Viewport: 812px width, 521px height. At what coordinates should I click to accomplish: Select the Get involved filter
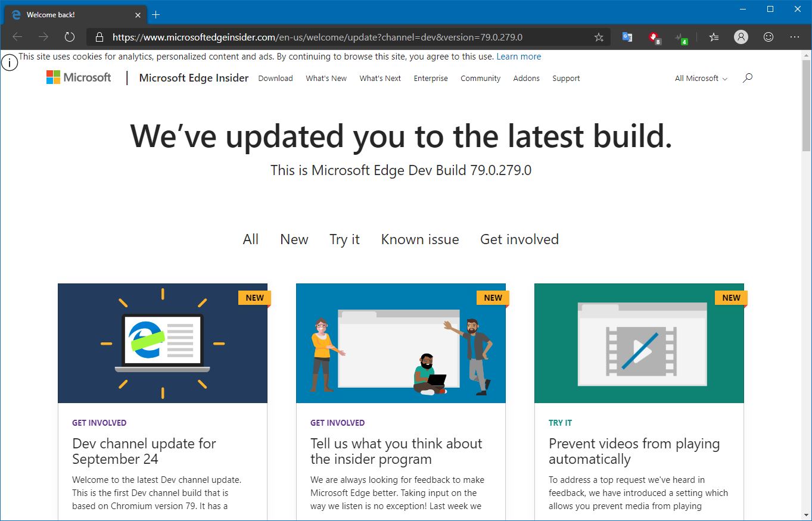tap(519, 239)
